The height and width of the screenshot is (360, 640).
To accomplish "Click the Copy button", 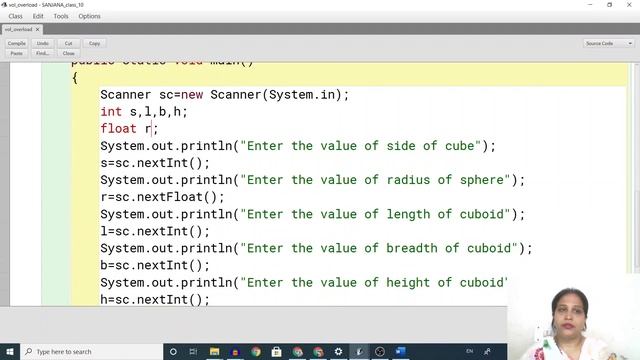I will [94, 43].
